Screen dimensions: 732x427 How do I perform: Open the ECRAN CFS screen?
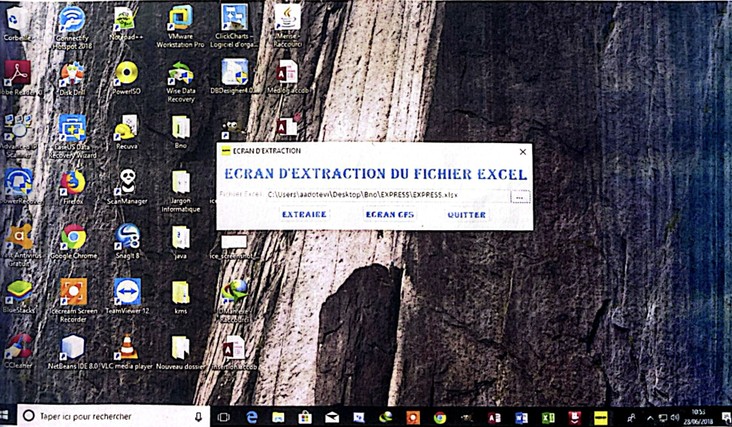click(388, 215)
